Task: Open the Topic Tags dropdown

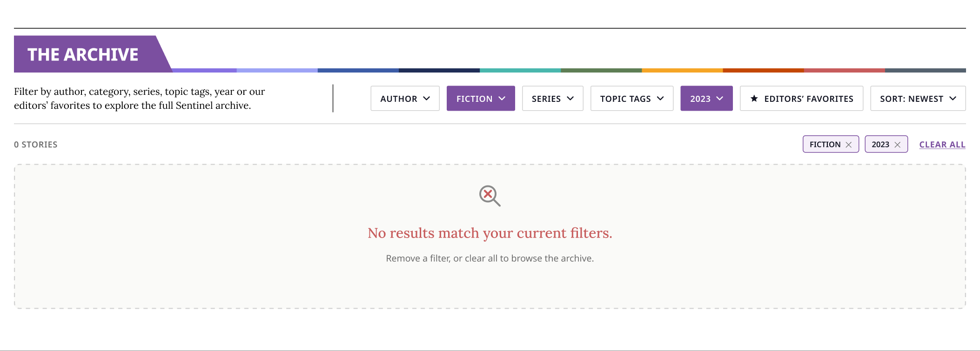Action: tap(631, 99)
